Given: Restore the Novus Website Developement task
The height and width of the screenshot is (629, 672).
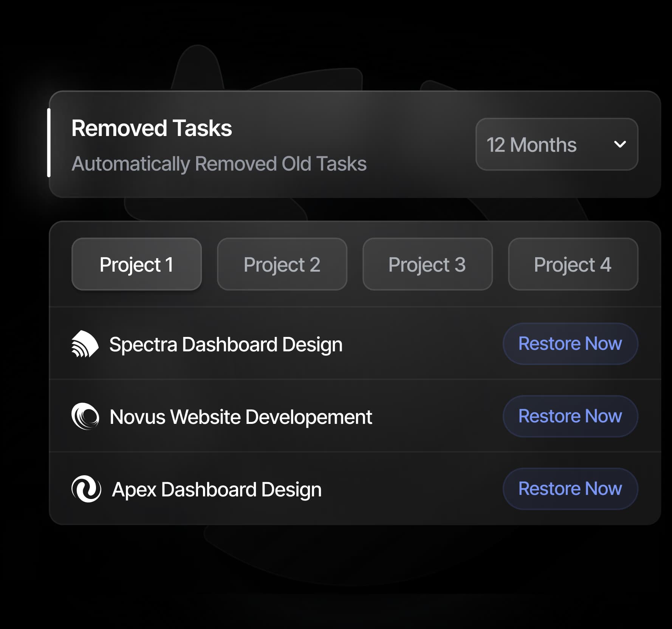Looking at the screenshot, I should (x=570, y=416).
